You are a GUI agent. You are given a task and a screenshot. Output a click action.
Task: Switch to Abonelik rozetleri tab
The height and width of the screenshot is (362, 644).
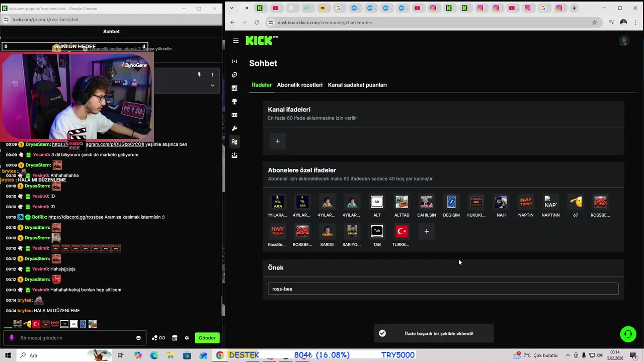pos(300,85)
